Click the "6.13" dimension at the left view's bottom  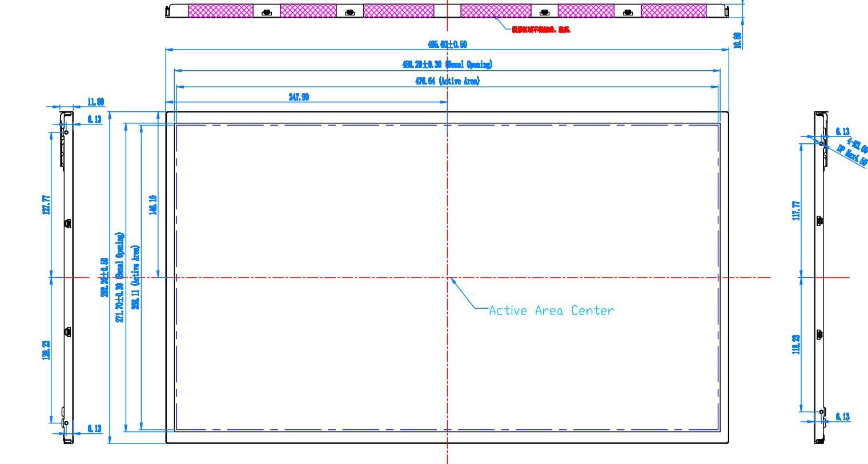[94, 429]
